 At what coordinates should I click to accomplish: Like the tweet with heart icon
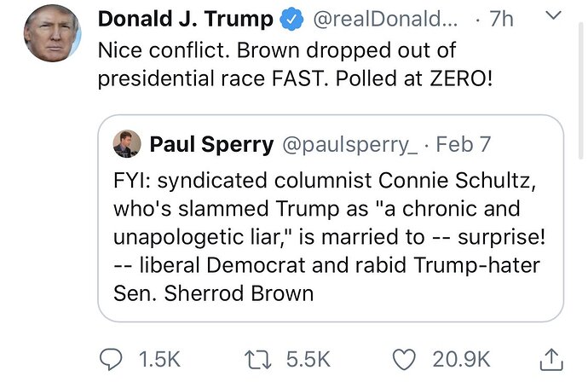tap(404, 360)
